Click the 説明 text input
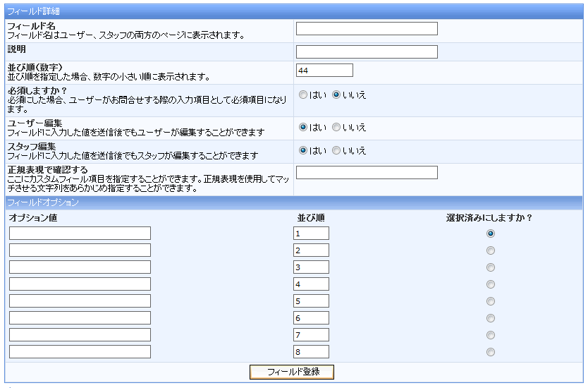 point(367,51)
